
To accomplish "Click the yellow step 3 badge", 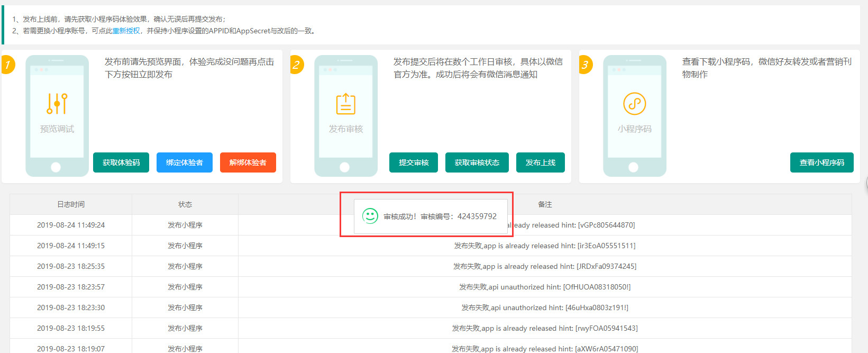I will [585, 65].
